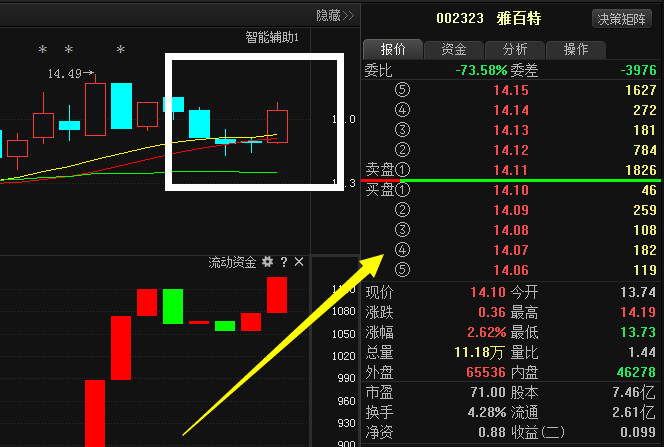
Task: Click the 总量 value 11.18万
Action: [479, 352]
